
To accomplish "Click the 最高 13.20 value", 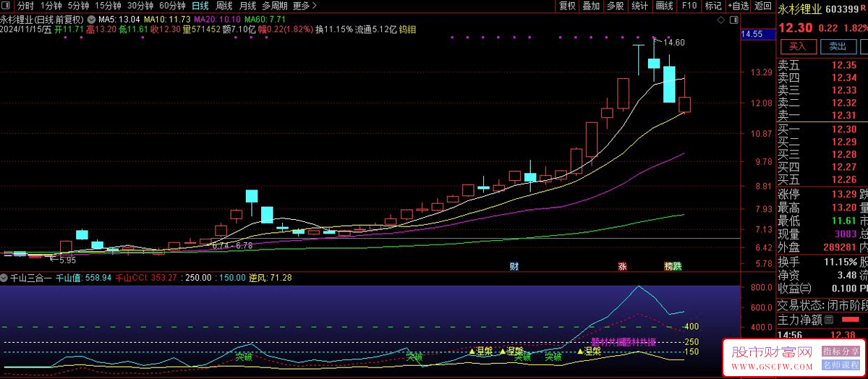I will click(x=843, y=208).
